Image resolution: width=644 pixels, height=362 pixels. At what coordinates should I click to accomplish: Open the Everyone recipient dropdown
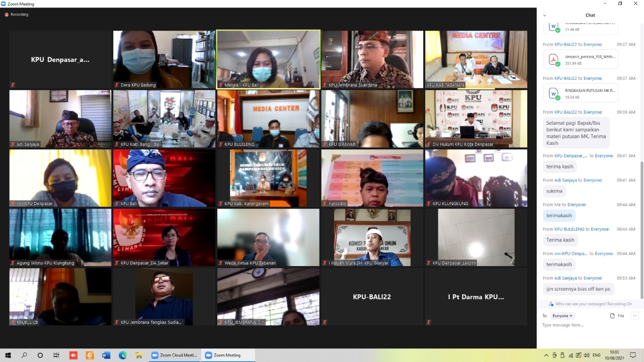[x=562, y=316]
